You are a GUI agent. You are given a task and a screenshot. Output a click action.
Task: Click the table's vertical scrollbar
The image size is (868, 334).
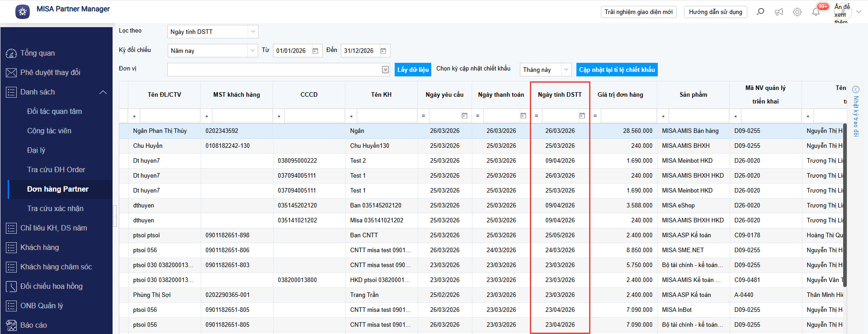[844, 203]
